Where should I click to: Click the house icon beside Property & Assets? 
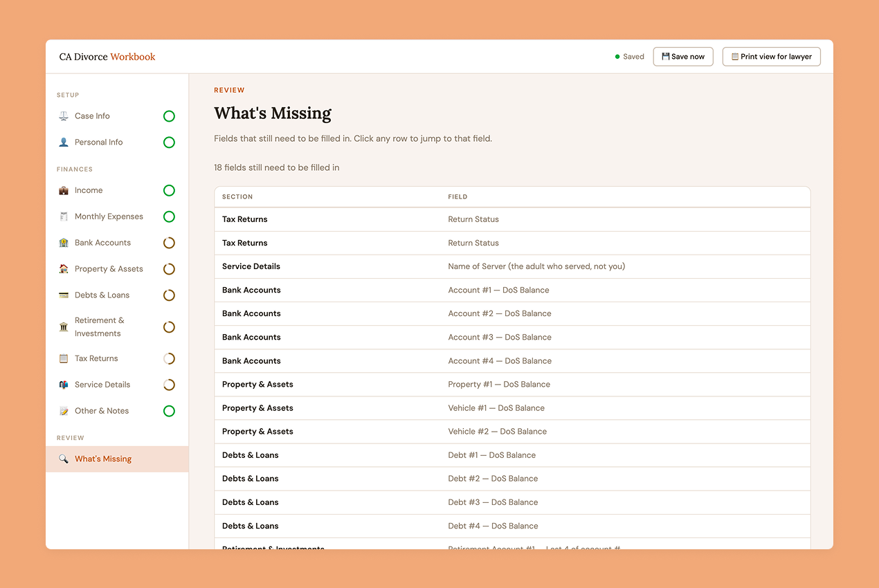[64, 269]
